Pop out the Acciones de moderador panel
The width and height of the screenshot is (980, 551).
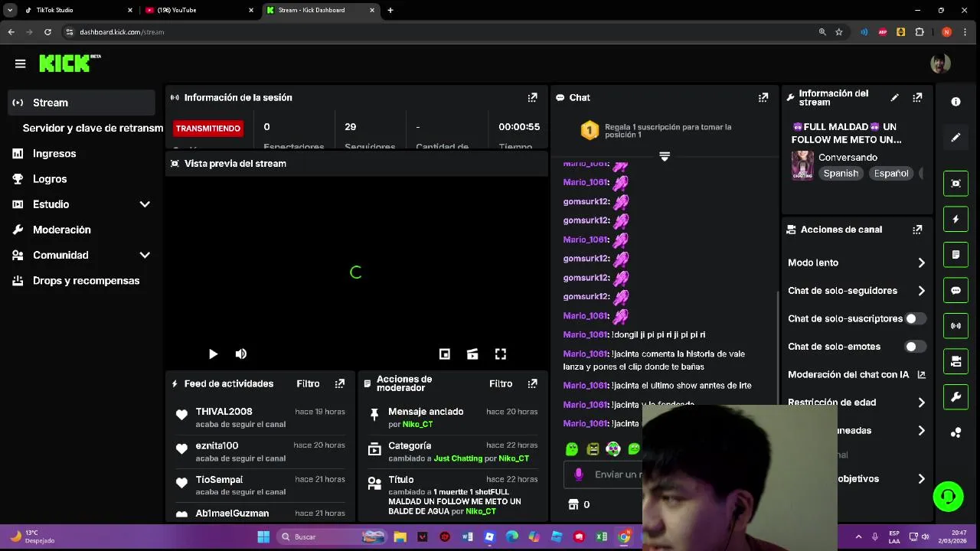533,383
